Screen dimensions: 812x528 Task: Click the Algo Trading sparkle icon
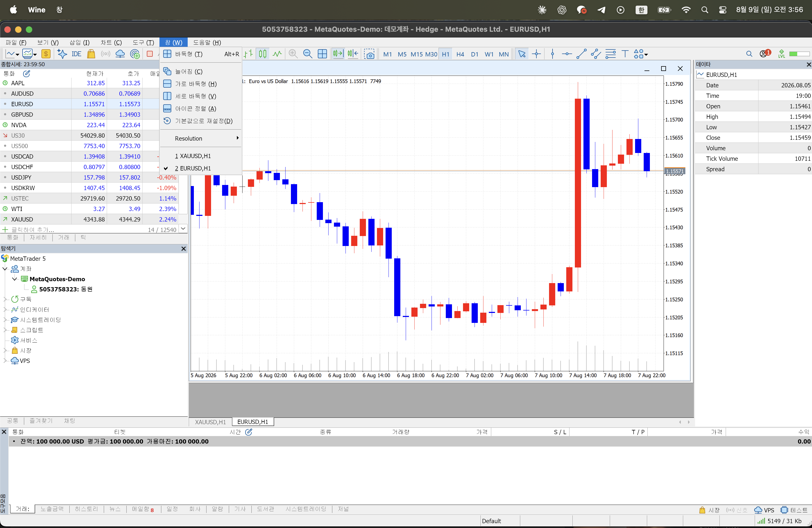coord(62,54)
